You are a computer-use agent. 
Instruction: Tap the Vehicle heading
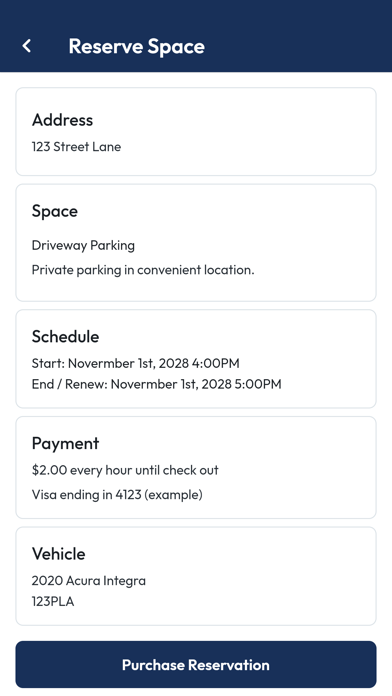click(59, 554)
